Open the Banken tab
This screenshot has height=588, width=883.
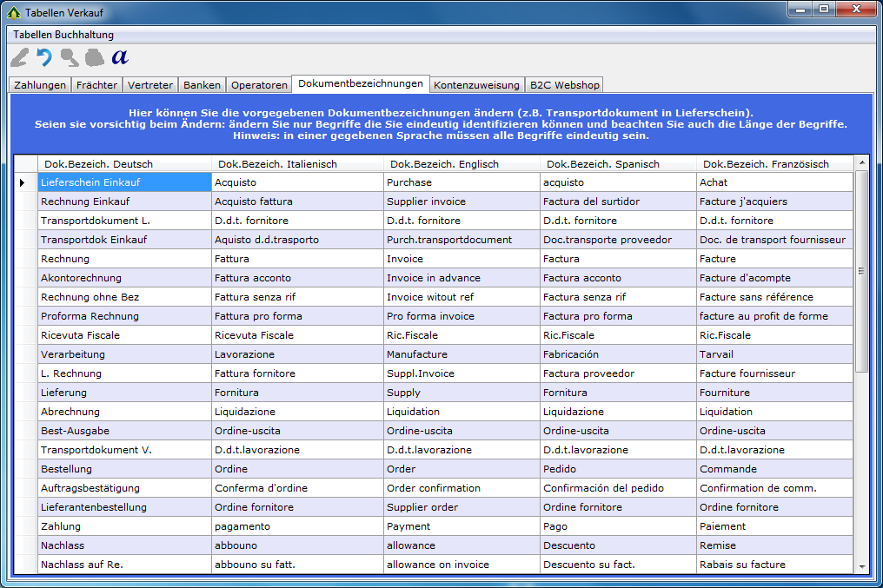(202, 85)
